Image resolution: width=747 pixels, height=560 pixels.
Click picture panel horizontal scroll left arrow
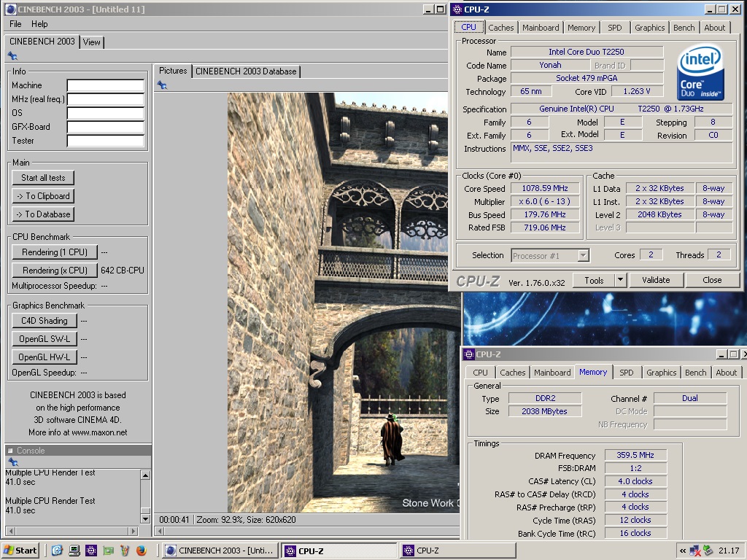pos(160,531)
